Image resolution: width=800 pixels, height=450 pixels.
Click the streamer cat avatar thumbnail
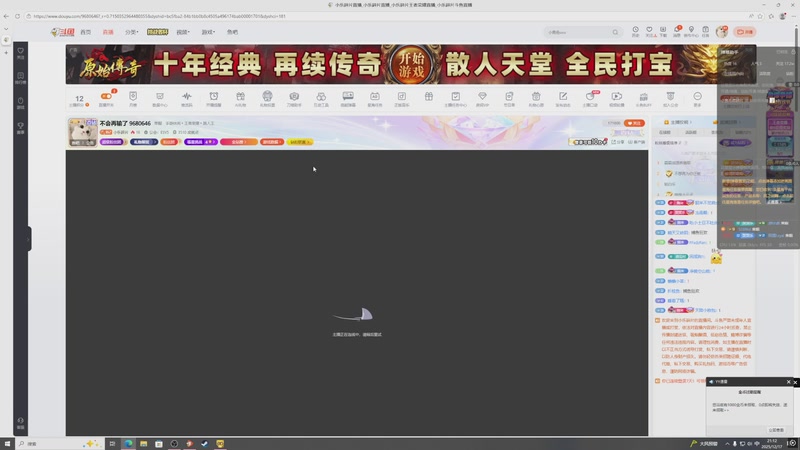point(83,132)
